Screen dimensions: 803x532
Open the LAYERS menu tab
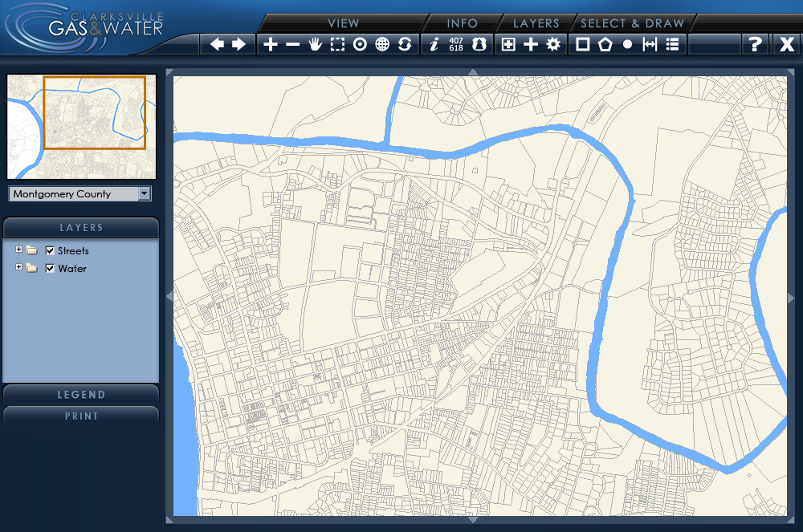click(x=536, y=23)
